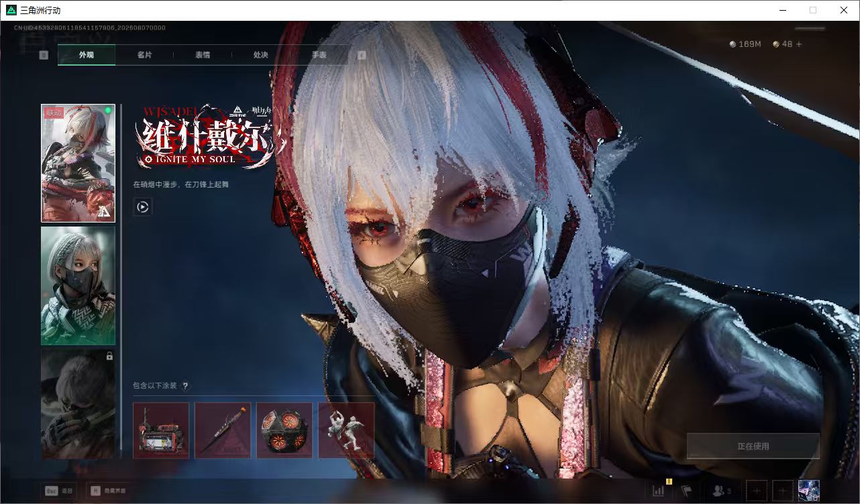The width and height of the screenshot is (860, 504).
Task: Open the 手表 tab
Action: 319,55
